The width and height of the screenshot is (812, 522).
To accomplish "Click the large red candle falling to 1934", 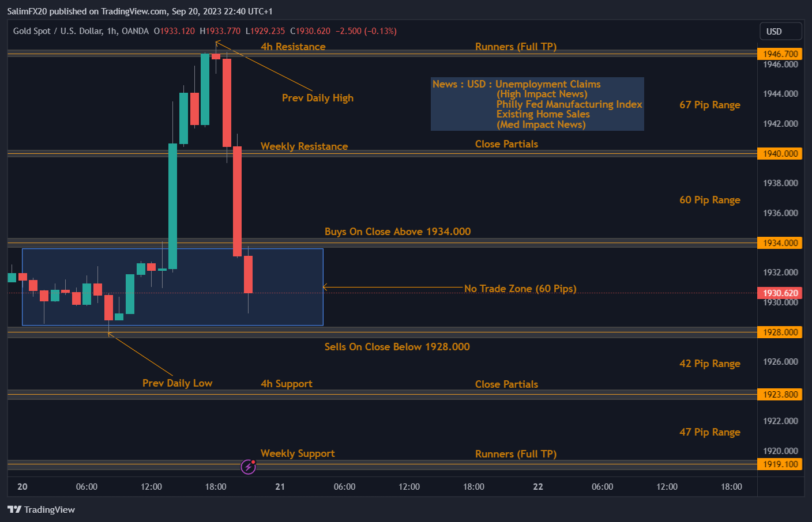I will (x=237, y=201).
